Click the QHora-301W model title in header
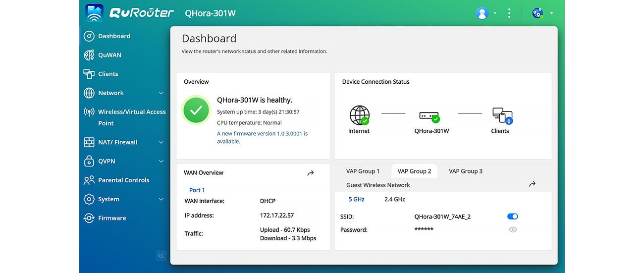 (x=210, y=13)
